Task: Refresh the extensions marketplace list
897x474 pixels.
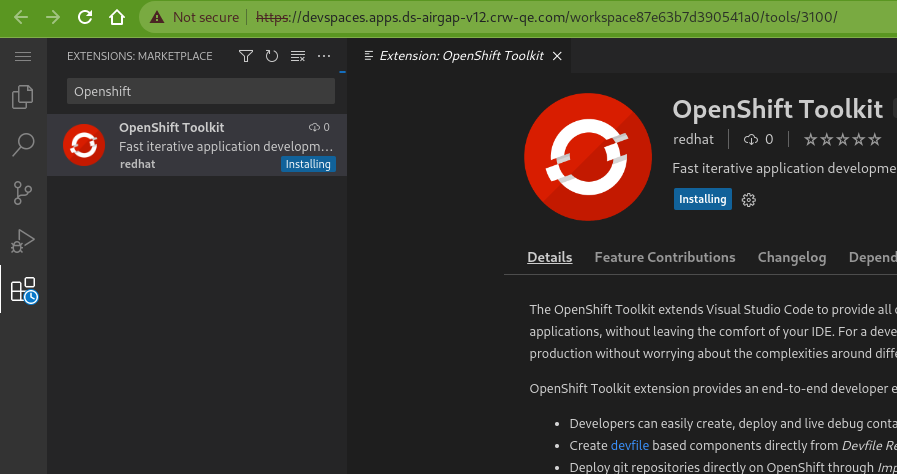Action: pyautogui.click(x=271, y=56)
